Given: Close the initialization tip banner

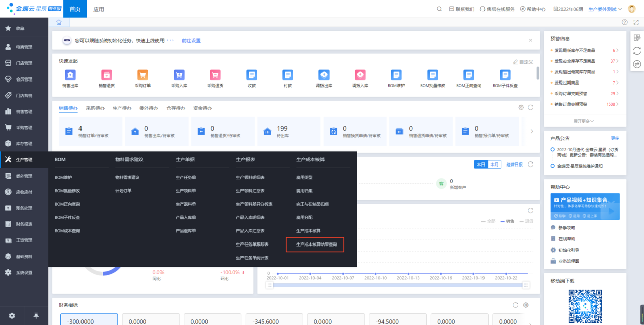Looking at the screenshot, I should click(530, 40).
